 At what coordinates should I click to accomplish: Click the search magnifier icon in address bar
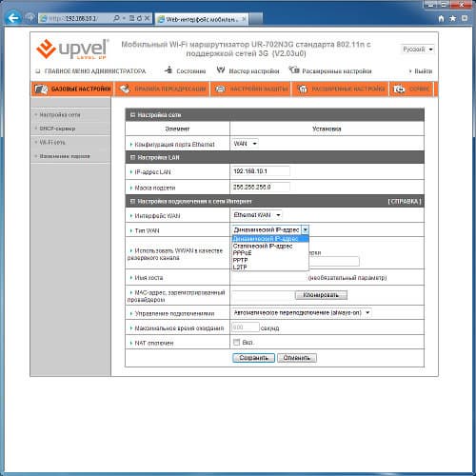coord(116,18)
